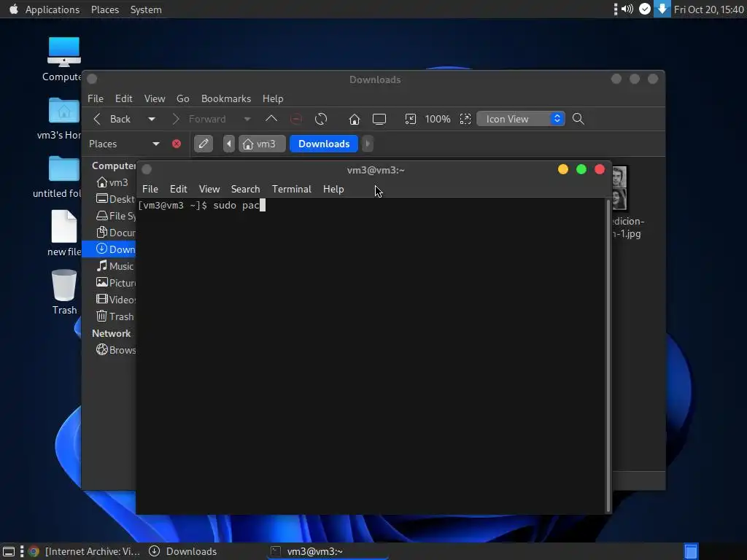
Task: Open the Back history dropdown arrow
Action: 152,119
